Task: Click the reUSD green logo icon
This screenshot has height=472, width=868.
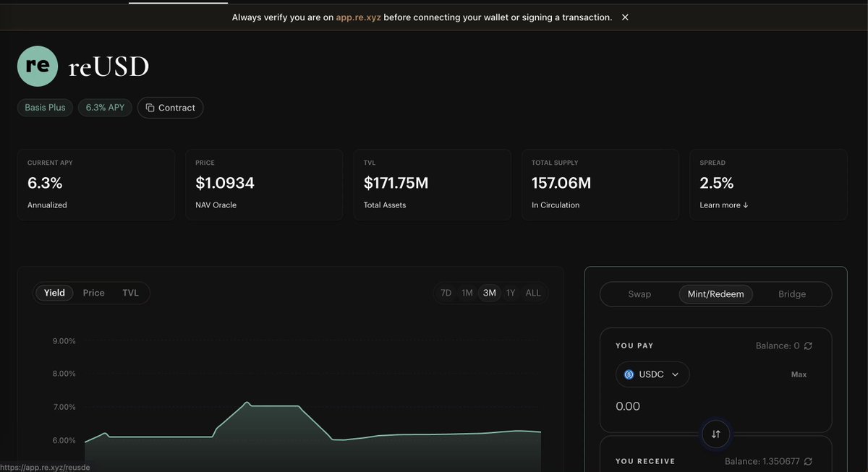Action: (37, 66)
